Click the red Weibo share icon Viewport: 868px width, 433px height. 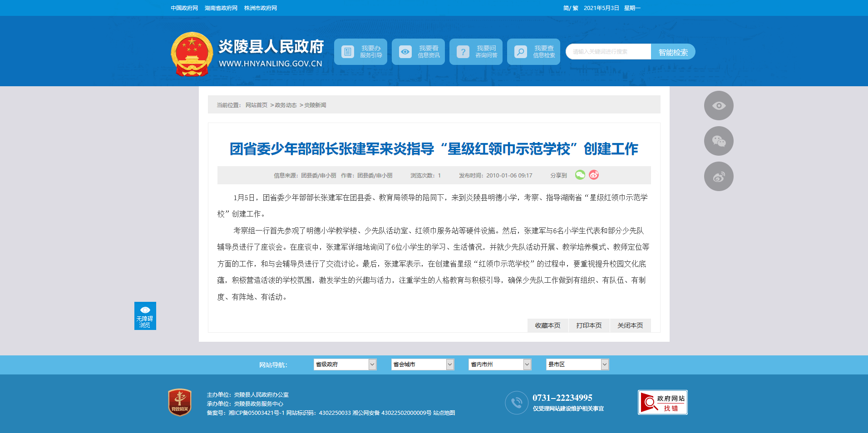(594, 175)
